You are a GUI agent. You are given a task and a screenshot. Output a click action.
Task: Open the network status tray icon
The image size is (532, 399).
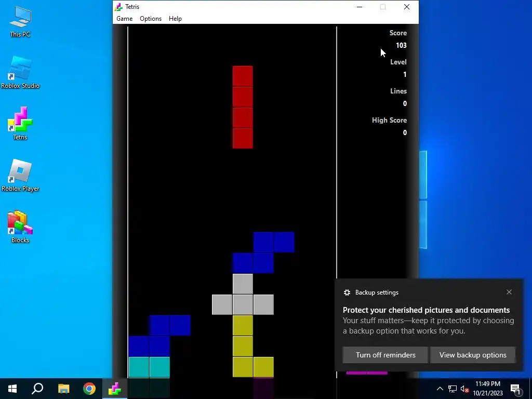(x=453, y=389)
